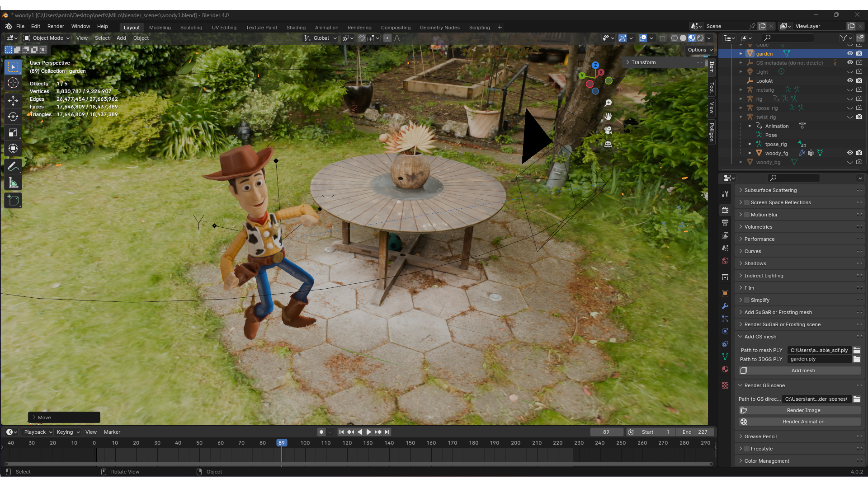Activate the Scale tool
The height and width of the screenshot is (488, 868).
(x=13, y=133)
